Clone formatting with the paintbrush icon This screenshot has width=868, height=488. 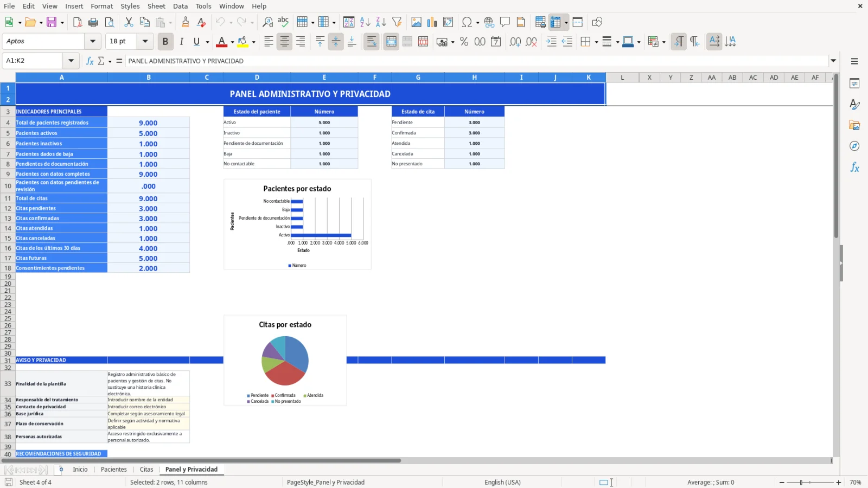(186, 22)
